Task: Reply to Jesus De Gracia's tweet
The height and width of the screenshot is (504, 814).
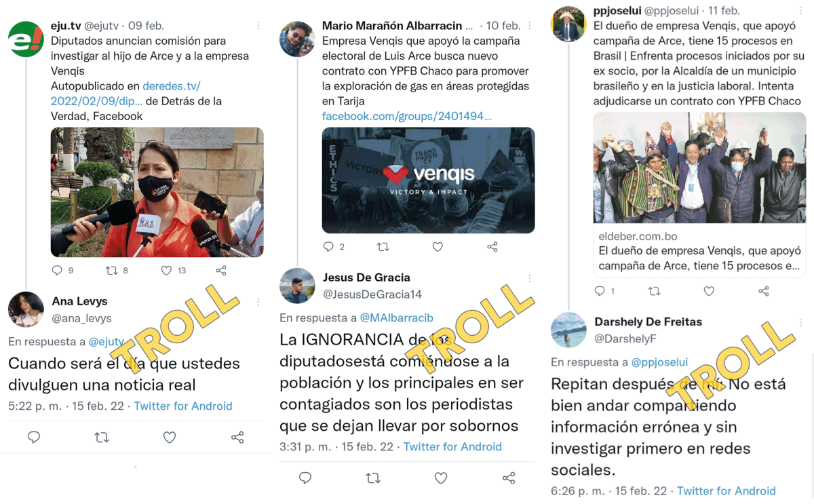Action: coord(305,478)
